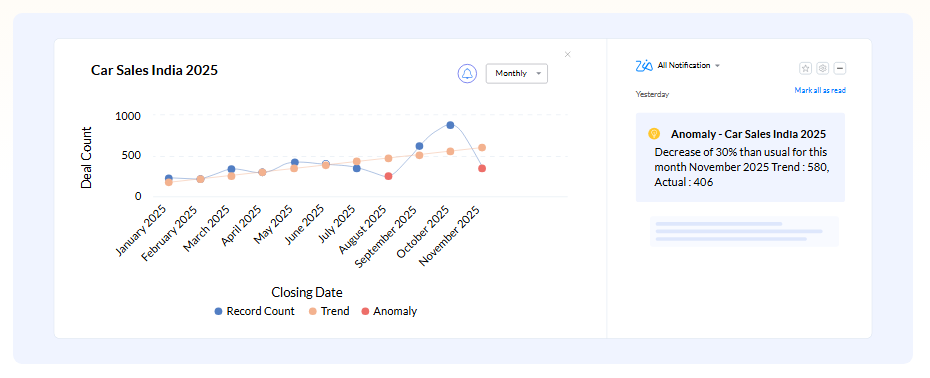930x378 pixels.
Task: Open notification settings gear icon
Action: tap(822, 68)
